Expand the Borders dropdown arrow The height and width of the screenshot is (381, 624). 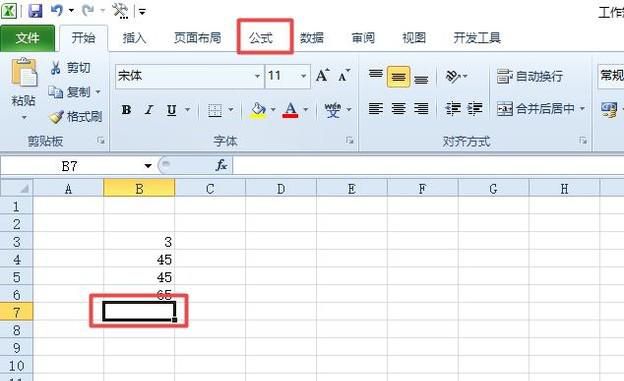tap(231, 109)
